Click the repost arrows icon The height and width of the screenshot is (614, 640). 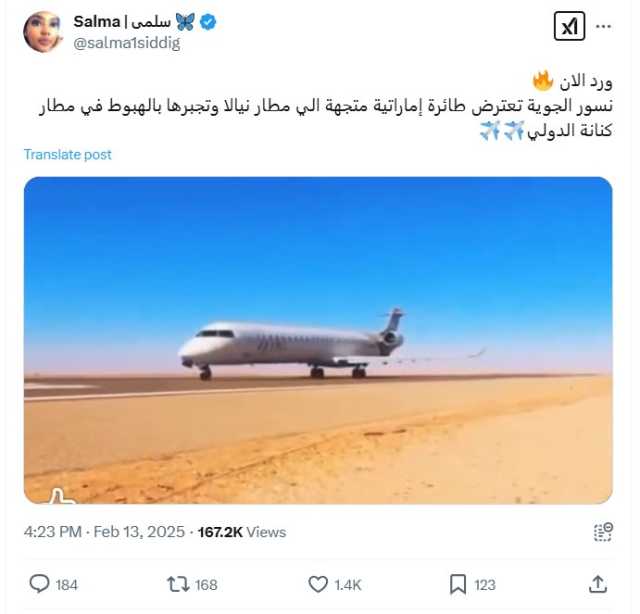[178, 584]
